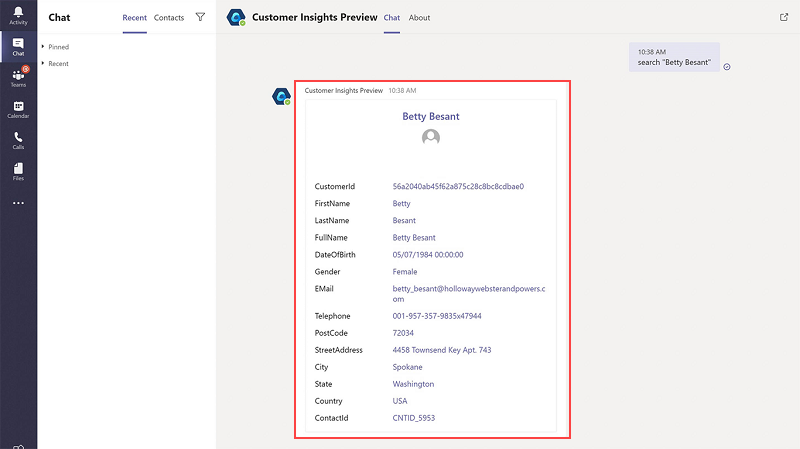Click the Customer Insights Preview header title
The width and height of the screenshot is (800, 449).
pos(315,17)
